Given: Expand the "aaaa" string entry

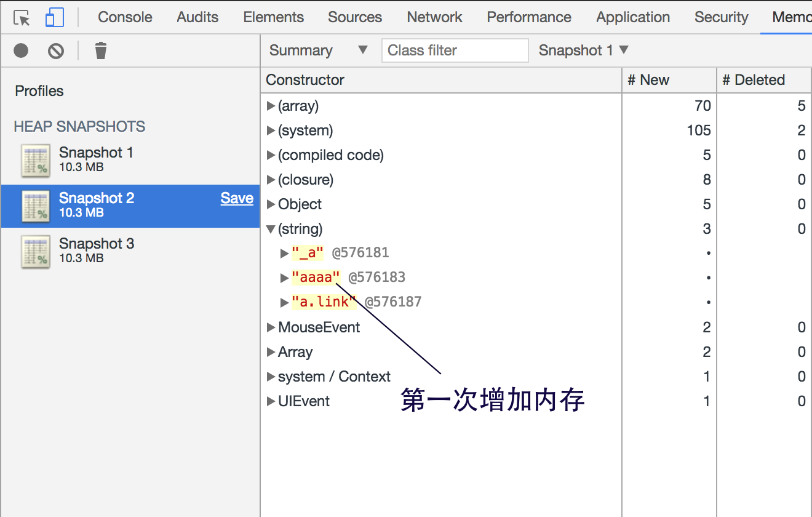Looking at the screenshot, I should [x=284, y=278].
